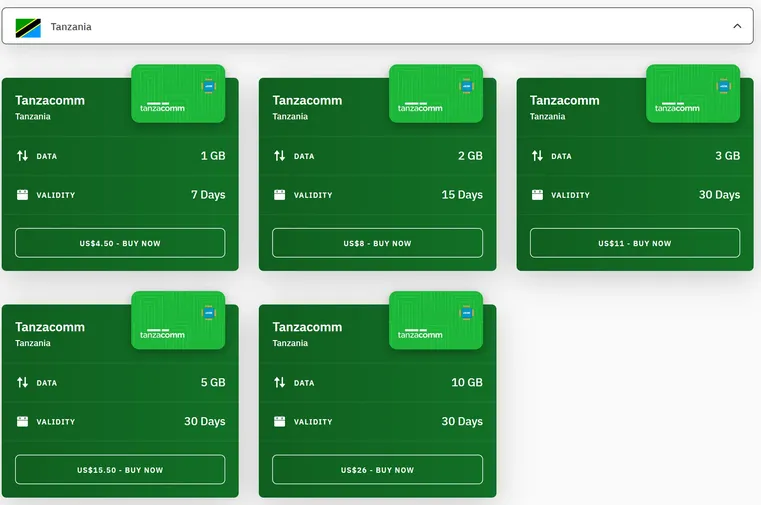Click the chip icon on the 10 GB SIM image
The height and width of the screenshot is (505, 761).
coord(466,312)
